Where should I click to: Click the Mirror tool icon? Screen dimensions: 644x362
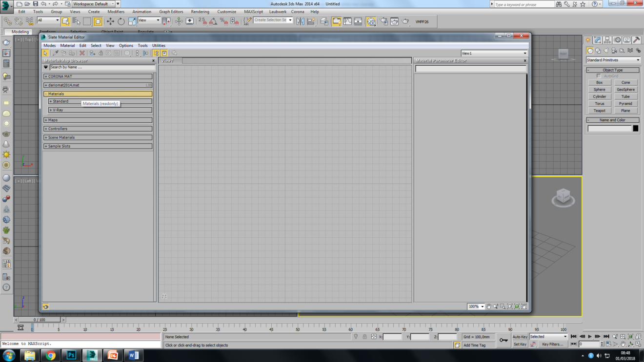coord(301,21)
